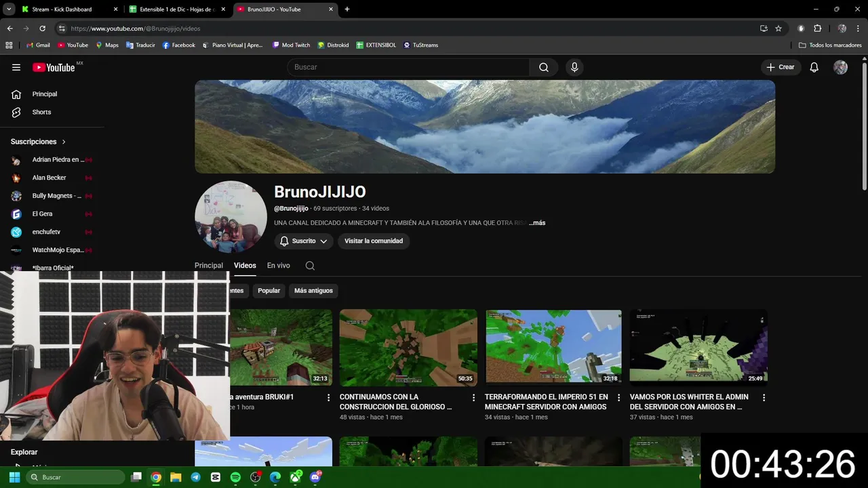The height and width of the screenshot is (488, 868).
Task: Search within channel magnifier icon
Action: (310, 266)
